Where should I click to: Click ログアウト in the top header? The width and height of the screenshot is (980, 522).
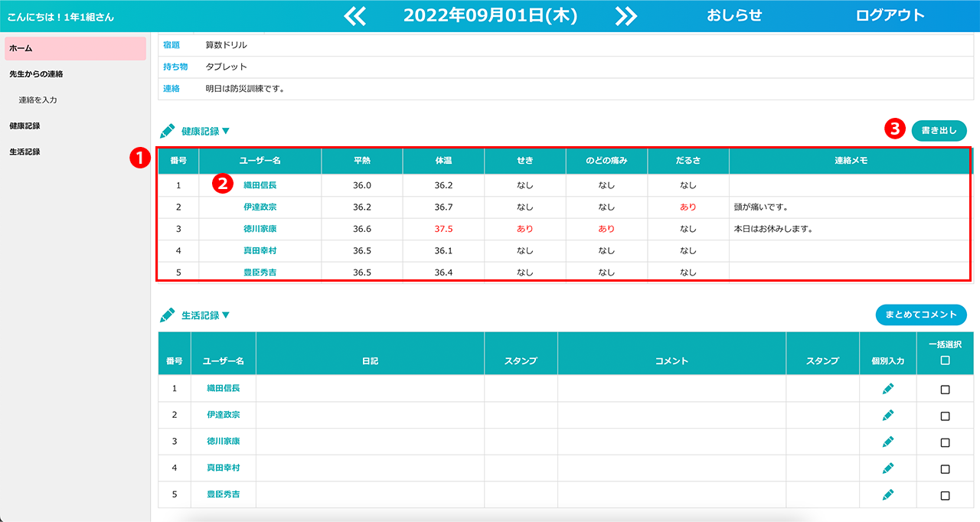click(x=890, y=15)
